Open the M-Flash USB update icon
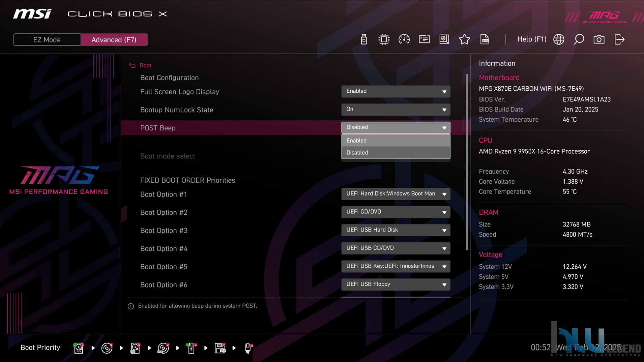644x362 pixels. (x=363, y=39)
